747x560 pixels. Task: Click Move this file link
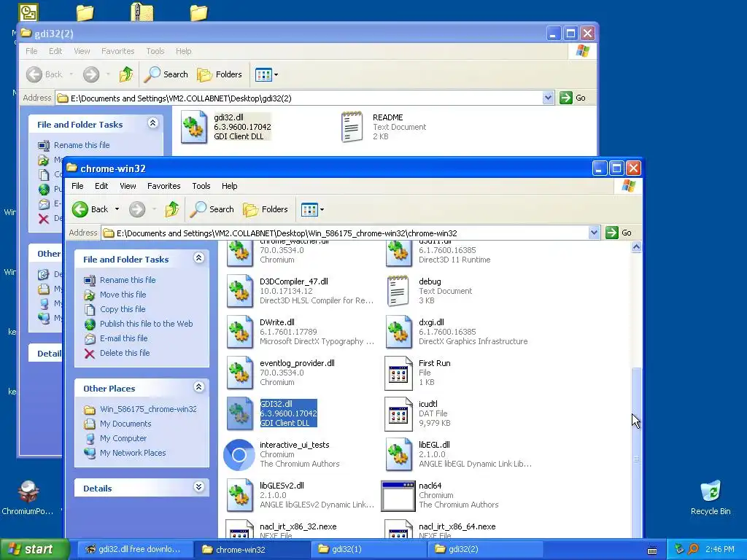[123, 295]
